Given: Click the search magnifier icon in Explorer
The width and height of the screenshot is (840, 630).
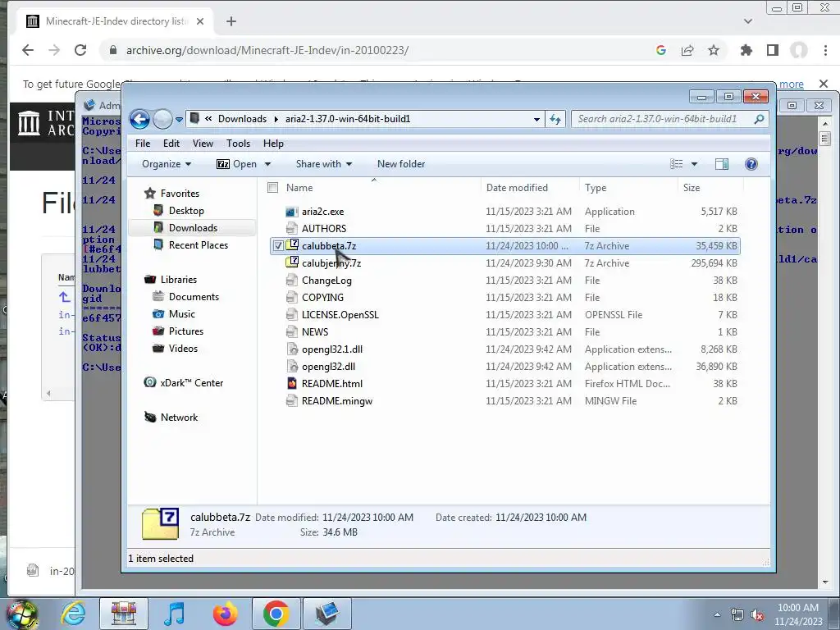Looking at the screenshot, I should point(759,119).
